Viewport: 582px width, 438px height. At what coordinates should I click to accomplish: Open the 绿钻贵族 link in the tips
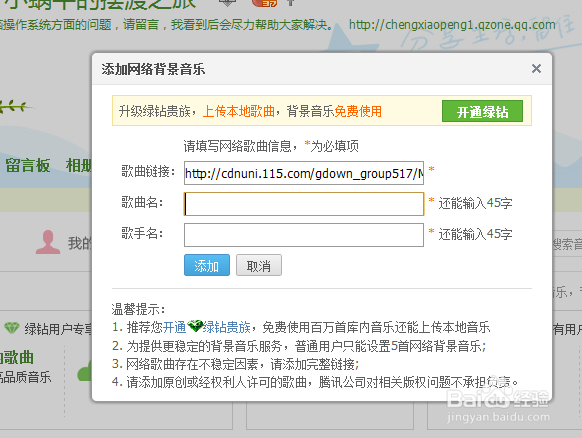click(226, 327)
